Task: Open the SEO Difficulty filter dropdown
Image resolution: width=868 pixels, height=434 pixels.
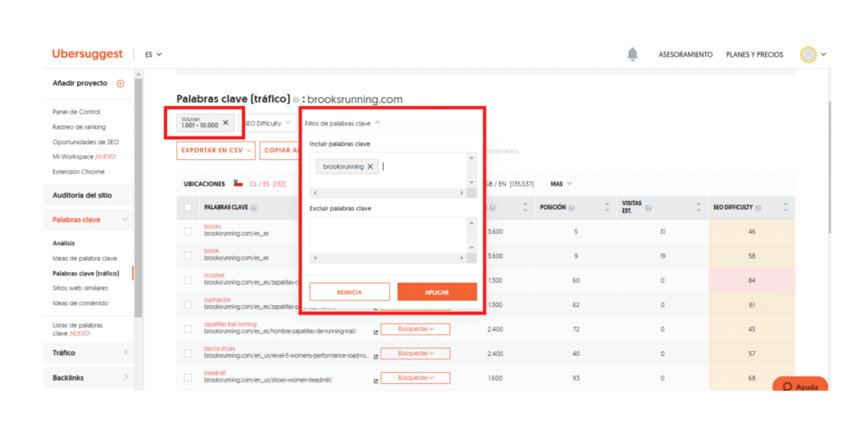Action: point(267,123)
